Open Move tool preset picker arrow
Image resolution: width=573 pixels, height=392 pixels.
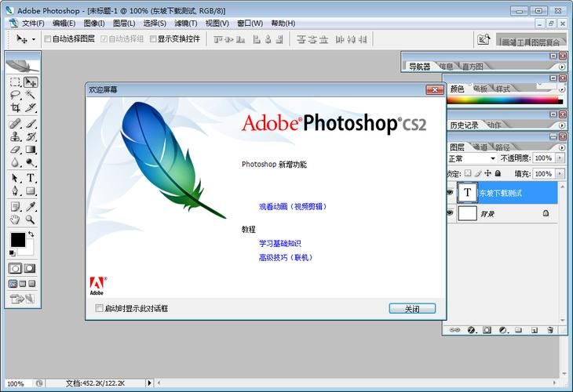[x=34, y=39]
